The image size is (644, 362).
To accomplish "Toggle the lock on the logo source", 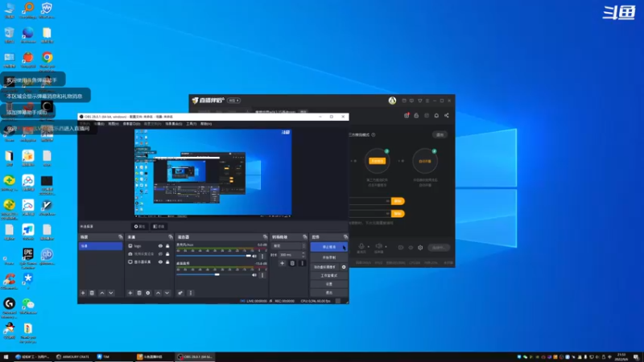I will (x=167, y=246).
